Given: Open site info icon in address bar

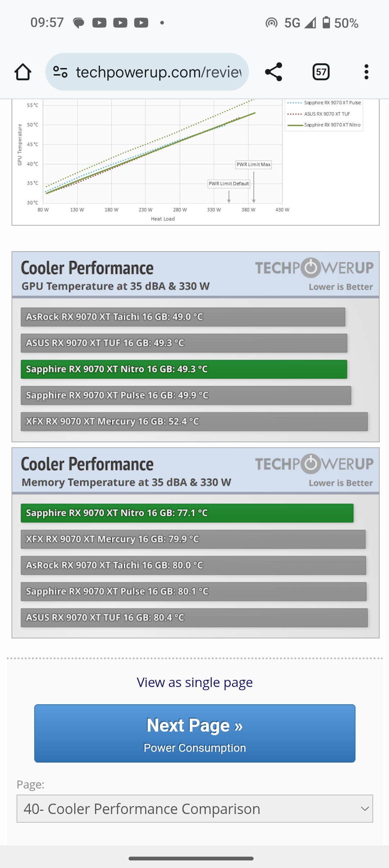Looking at the screenshot, I should tap(60, 72).
